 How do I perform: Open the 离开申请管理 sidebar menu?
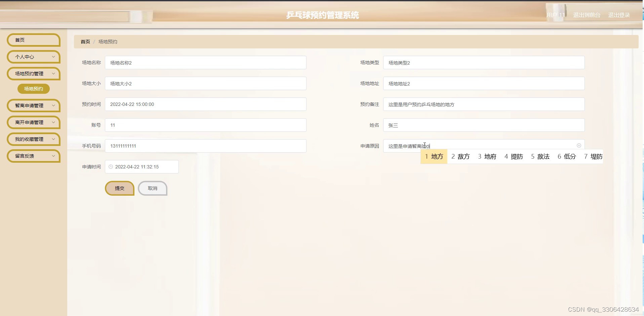click(x=34, y=122)
